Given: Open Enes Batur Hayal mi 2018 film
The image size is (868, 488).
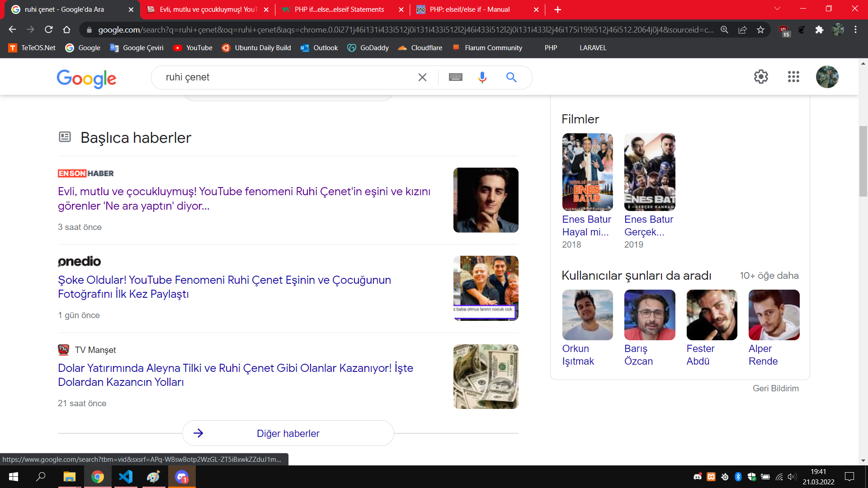Looking at the screenshot, I should pos(587,191).
